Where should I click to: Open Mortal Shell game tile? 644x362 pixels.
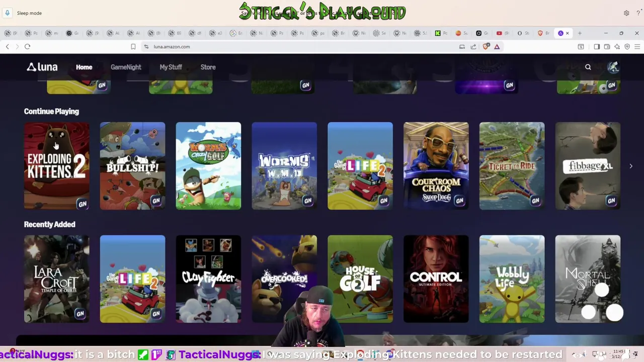pyautogui.click(x=588, y=279)
